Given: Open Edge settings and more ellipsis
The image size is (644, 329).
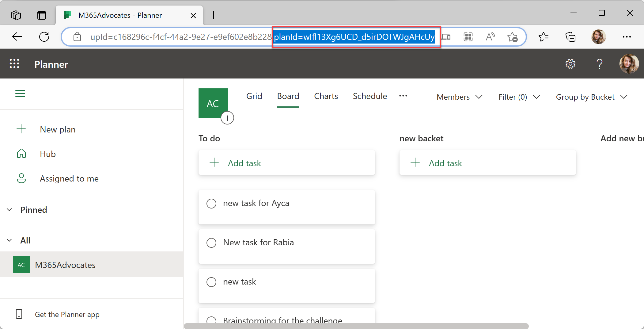Looking at the screenshot, I should (627, 37).
